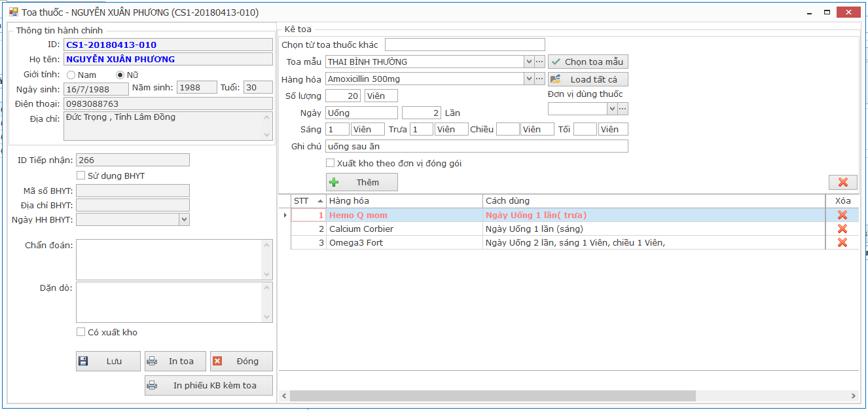Click the Ngày sinh field 16/7/1988
The image size is (868, 410).
point(96,88)
